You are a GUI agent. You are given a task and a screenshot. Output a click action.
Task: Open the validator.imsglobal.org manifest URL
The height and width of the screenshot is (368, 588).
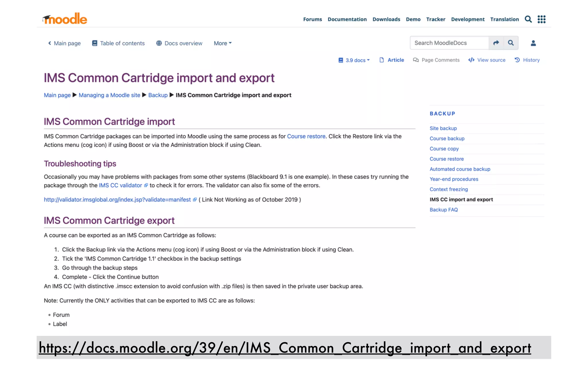(117, 200)
